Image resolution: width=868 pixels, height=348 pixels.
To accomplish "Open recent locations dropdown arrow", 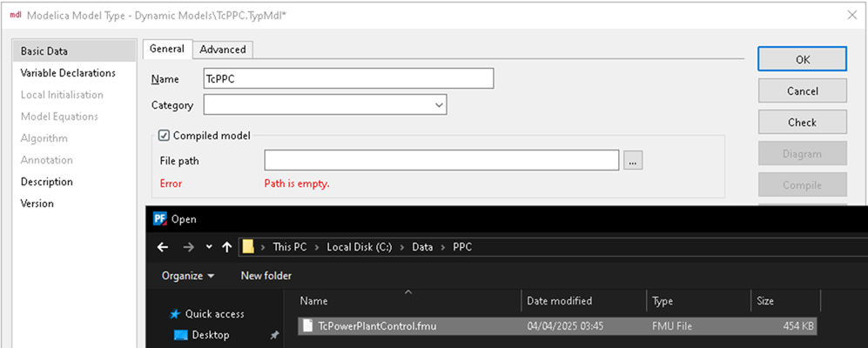I will point(208,247).
